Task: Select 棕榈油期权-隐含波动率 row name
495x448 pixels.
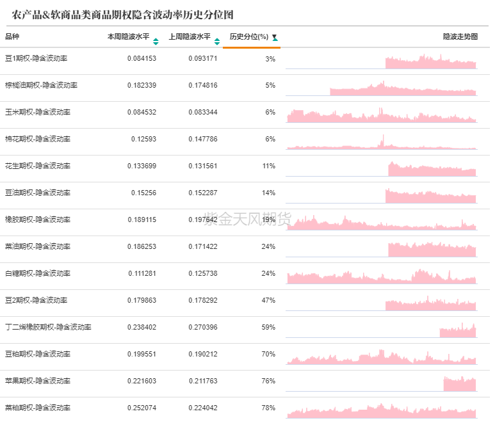Action: [42, 85]
